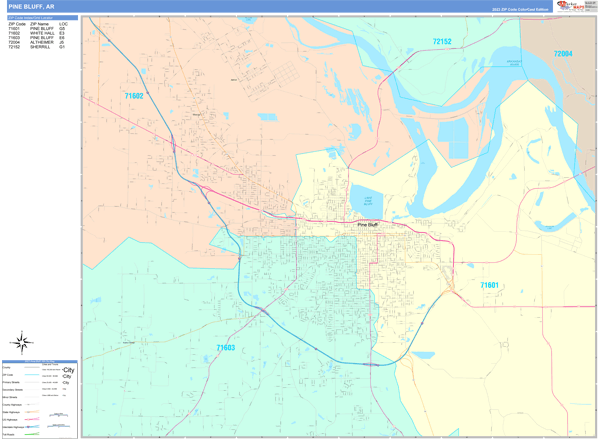
Task: Click the Lake Pine Bluff water body
Action: [x=367, y=202]
